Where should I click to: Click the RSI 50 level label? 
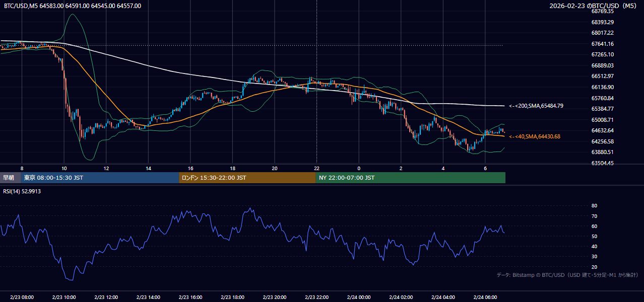click(594, 236)
